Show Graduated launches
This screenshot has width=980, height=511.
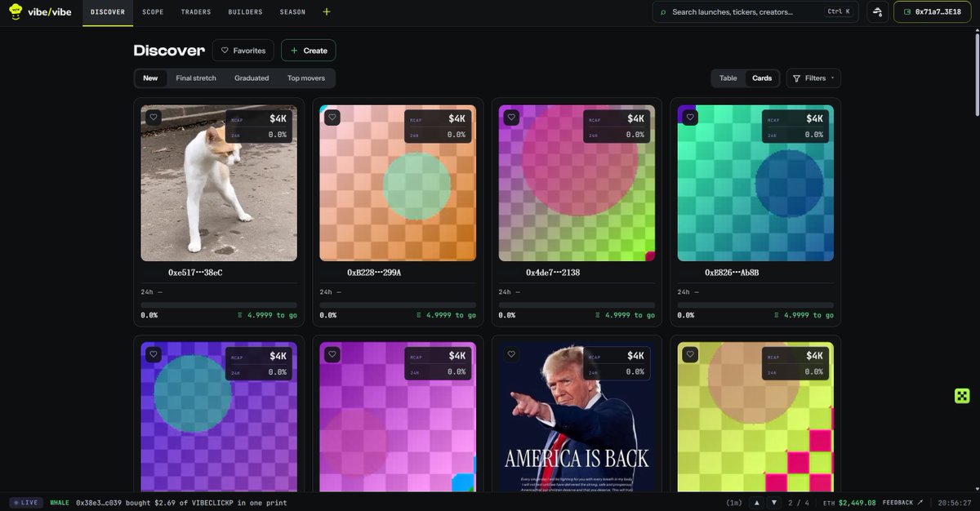(252, 78)
